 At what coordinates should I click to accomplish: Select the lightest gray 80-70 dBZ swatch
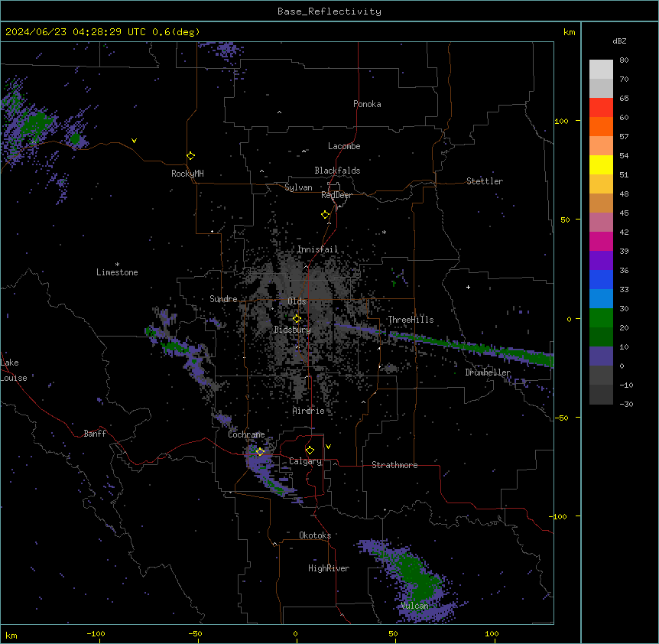[601, 70]
